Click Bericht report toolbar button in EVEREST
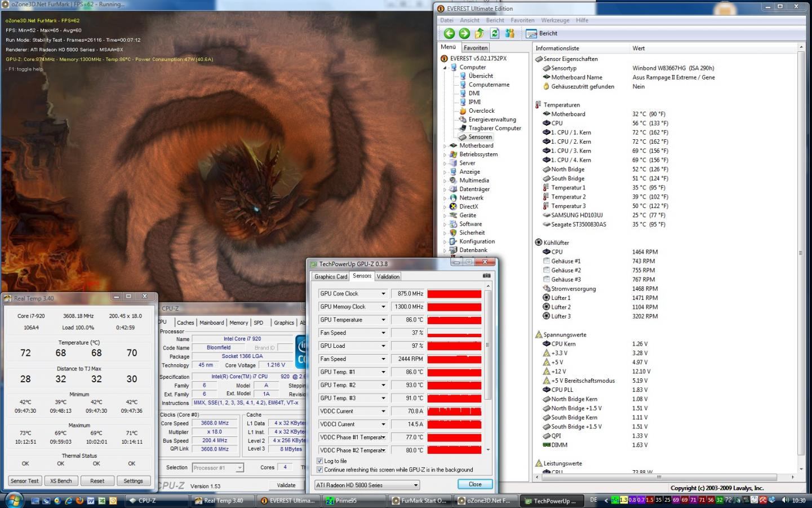812x508 pixels. (542, 33)
